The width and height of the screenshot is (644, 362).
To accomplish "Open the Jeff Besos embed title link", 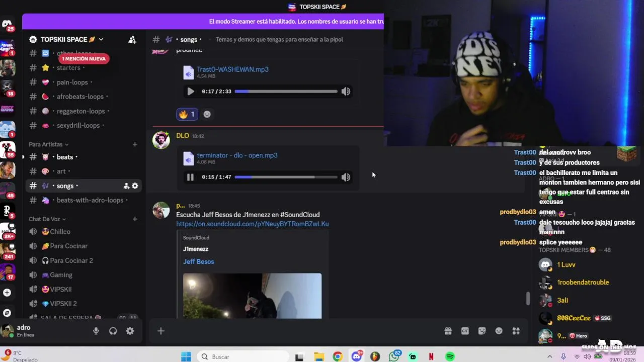I will (x=198, y=261).
